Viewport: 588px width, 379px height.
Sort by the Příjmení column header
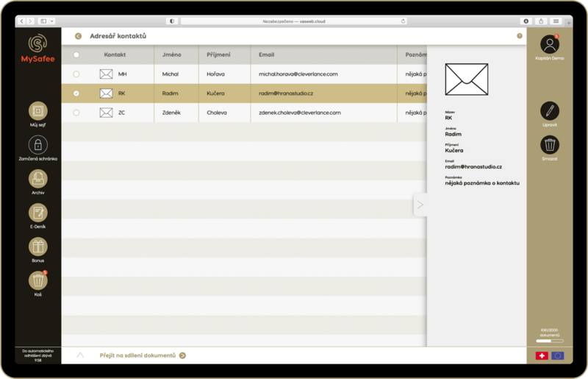tap(218, 54)
